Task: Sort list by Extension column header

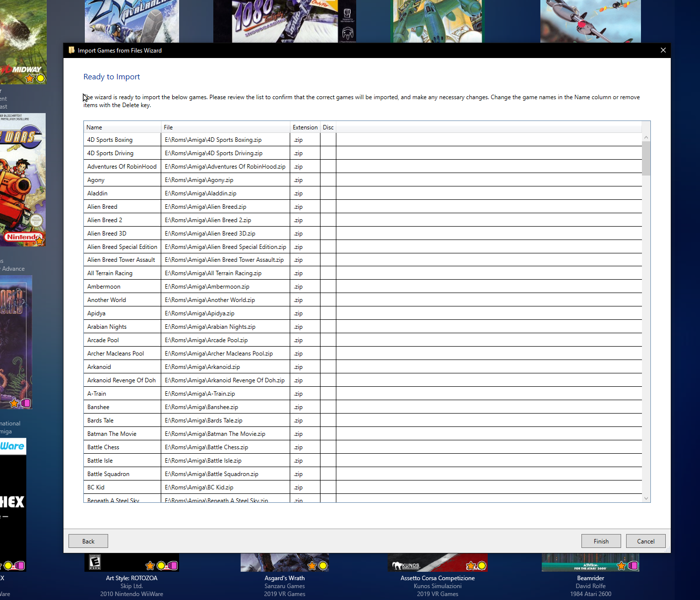Action: tap(305, 127)
